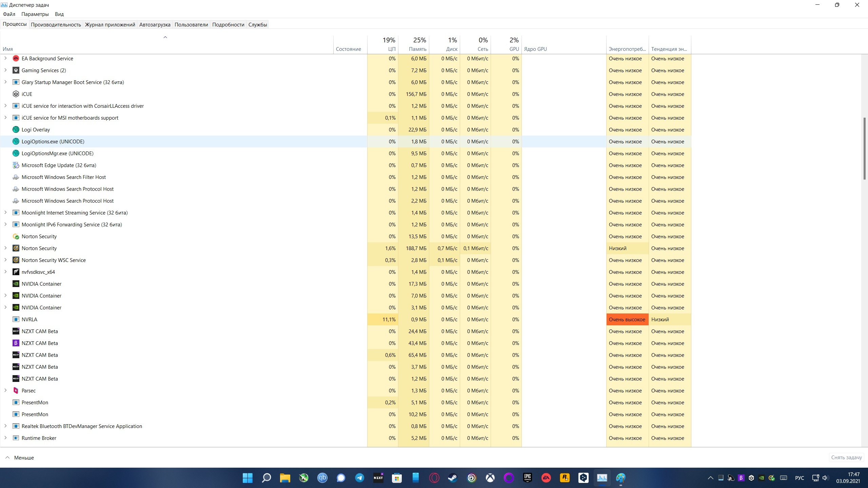Sort by the Энергопотребление column header

click(x=627, y=44)
